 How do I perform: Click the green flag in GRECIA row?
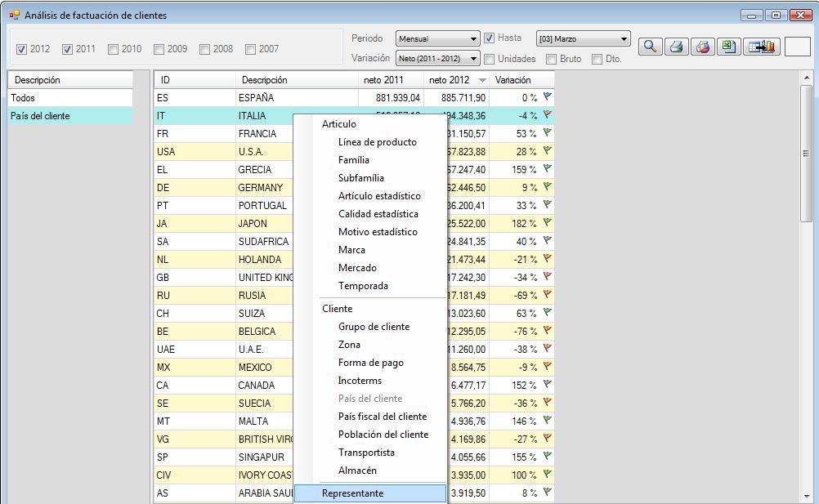click(548, 169)
